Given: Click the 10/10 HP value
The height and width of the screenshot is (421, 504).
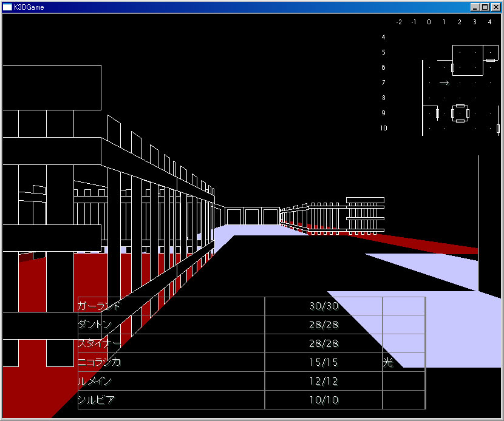Looking at the screenshot, I should [x=324, y=400].
